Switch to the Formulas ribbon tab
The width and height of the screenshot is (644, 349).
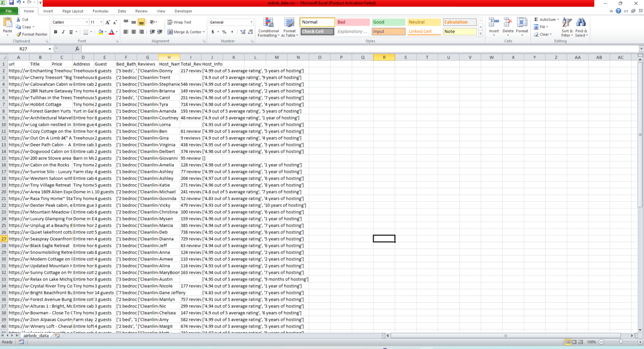point(100,11)
